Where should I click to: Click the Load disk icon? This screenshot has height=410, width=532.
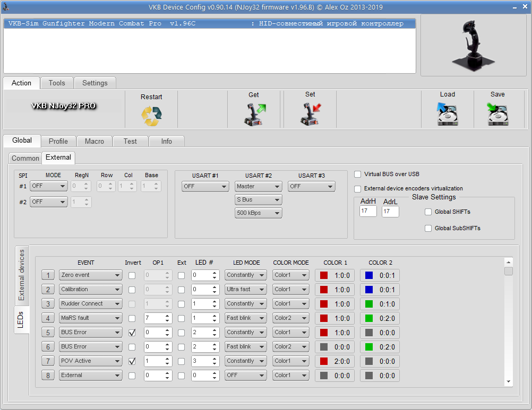point(447,114)
